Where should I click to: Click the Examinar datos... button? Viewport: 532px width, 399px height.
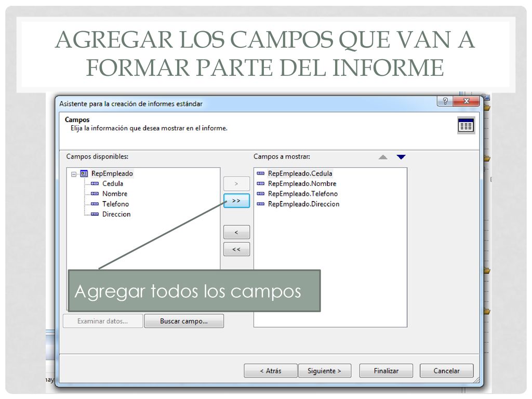click(103, 321)
